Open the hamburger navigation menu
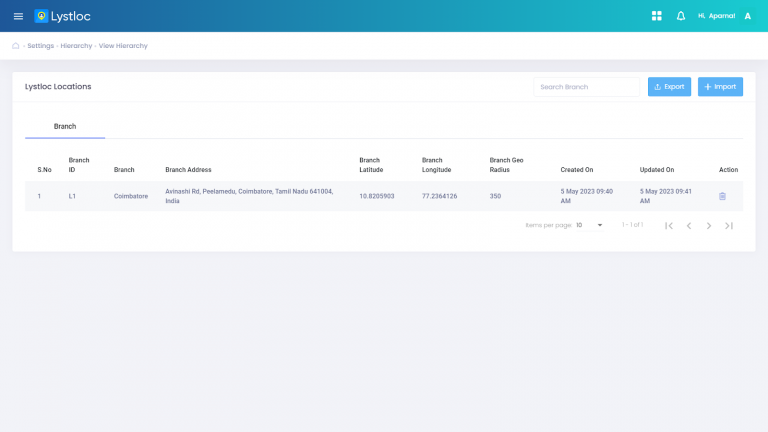Screen dimensions: 768x432 (18, 16)
